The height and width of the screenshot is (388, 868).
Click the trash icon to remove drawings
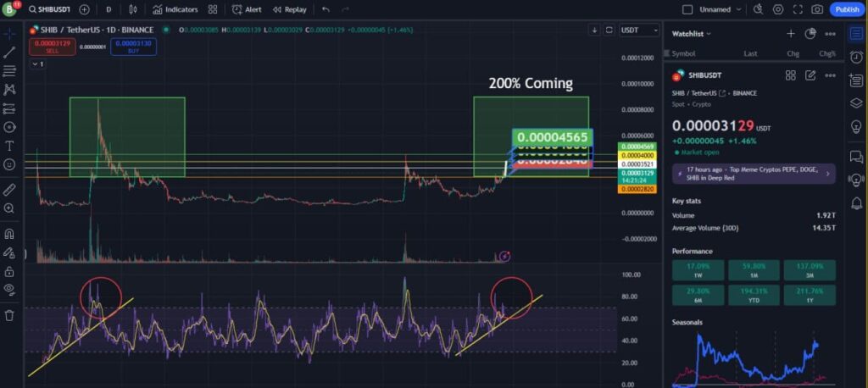tap(9, 315)
